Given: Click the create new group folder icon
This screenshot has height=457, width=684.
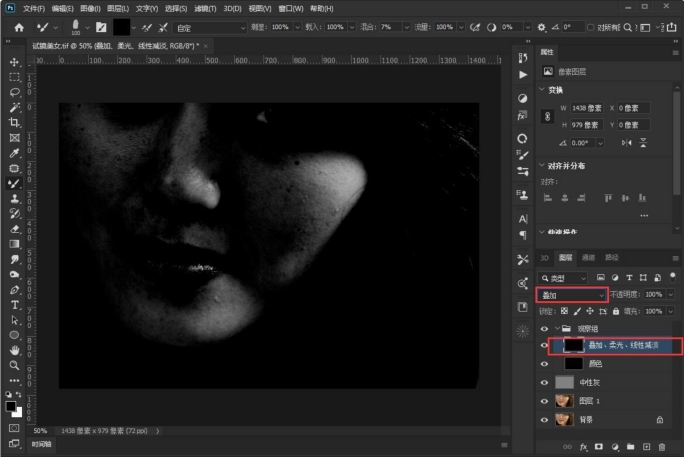Looking at the screenshot, I should [x=631, y=447].
